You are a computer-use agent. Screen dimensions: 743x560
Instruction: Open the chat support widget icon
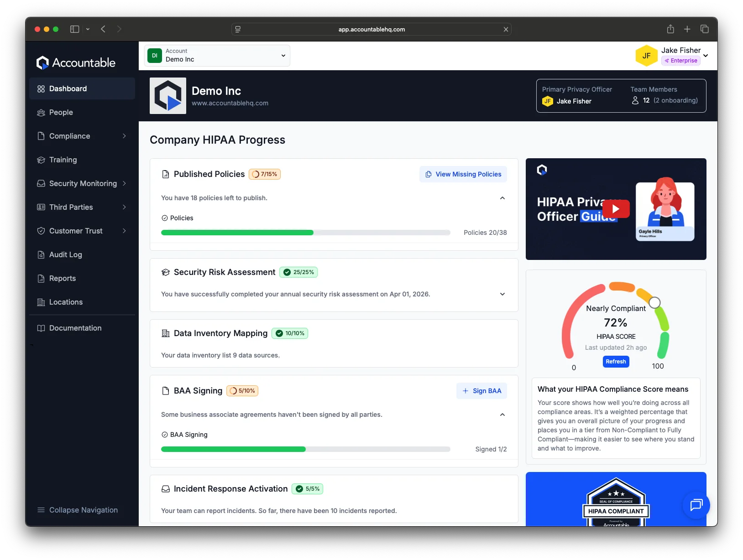(696, 505)
